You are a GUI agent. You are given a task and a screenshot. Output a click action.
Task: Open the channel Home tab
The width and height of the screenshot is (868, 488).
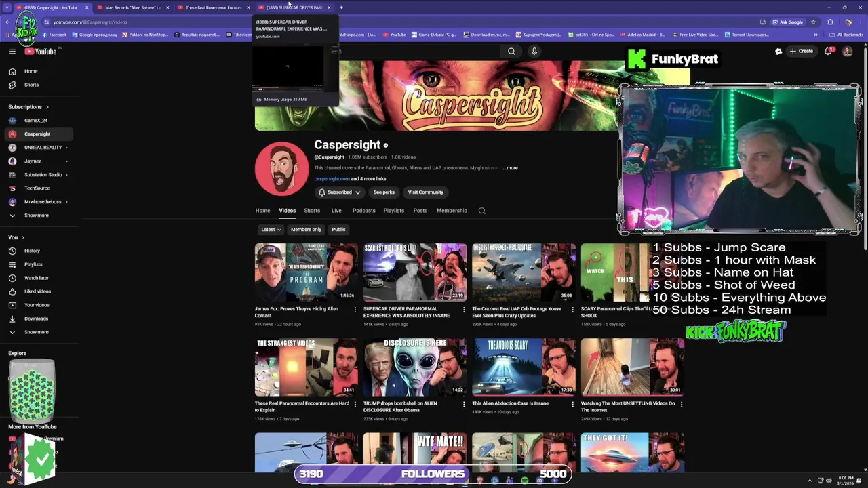tap(262, 211)
